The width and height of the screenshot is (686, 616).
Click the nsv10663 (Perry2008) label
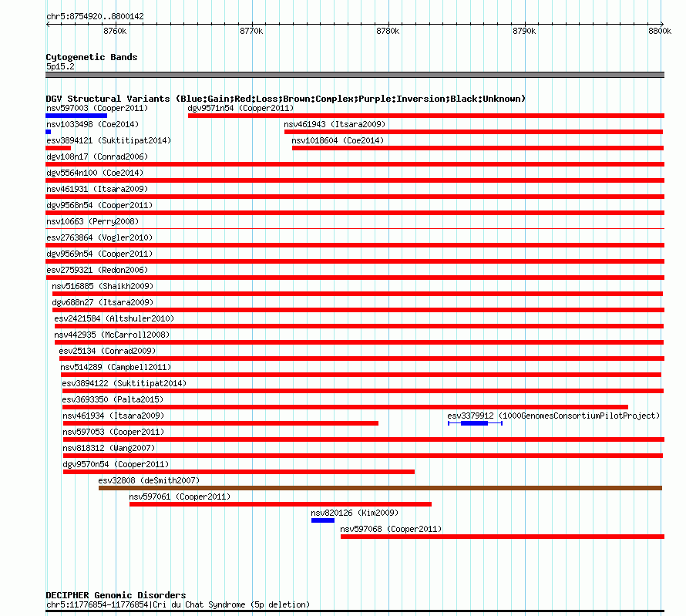click(x=92, y=221)
